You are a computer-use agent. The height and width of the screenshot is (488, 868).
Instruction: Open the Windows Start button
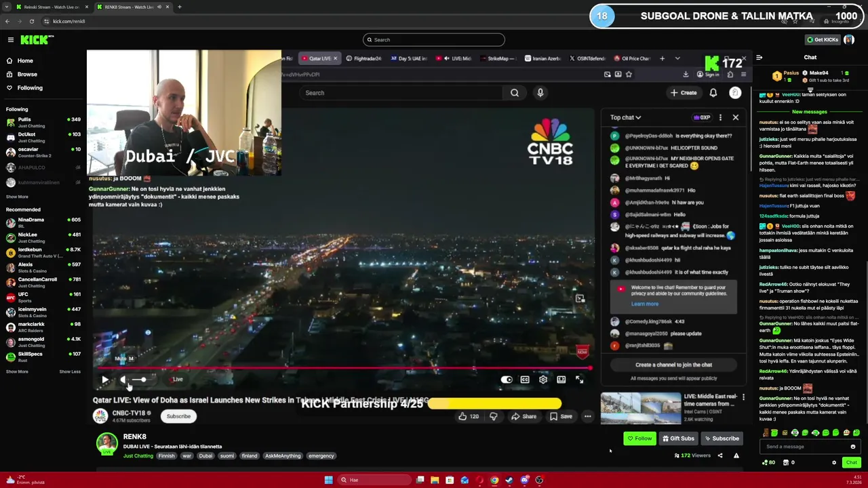coord(328,480)
